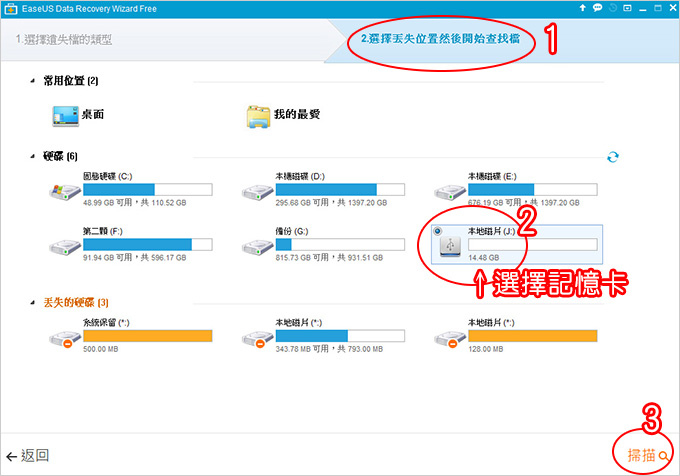Select the 我的最愛 folder icon
The height and width of the screenshot is (476, 680).
(258, 116)
